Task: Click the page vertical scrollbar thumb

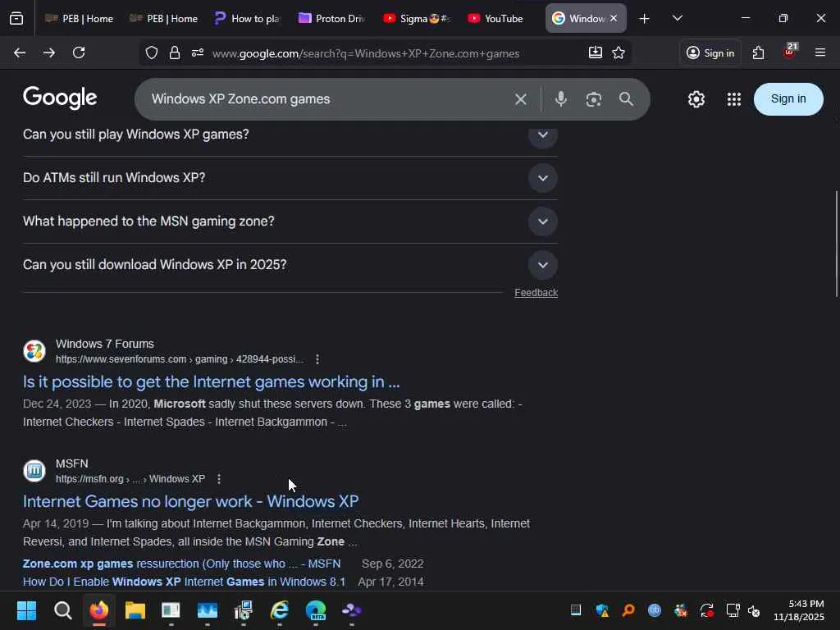Action: coord(836,244)
